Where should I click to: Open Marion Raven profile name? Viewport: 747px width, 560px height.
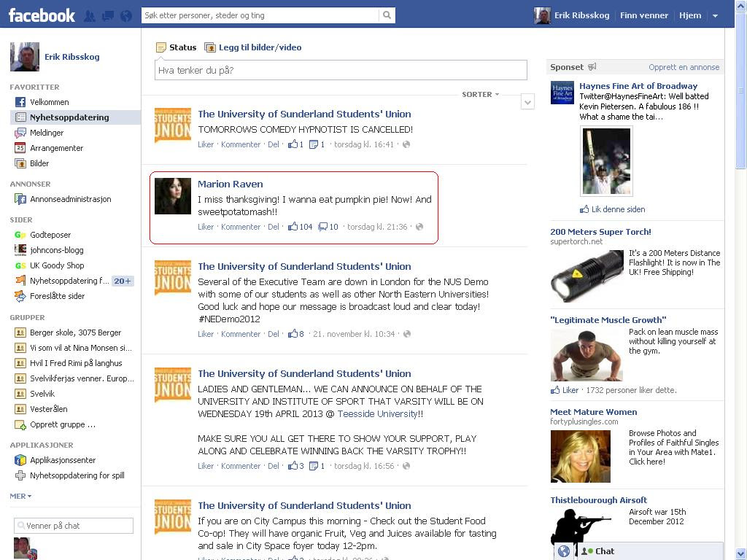pyautogui.click(x=230, y=184)
